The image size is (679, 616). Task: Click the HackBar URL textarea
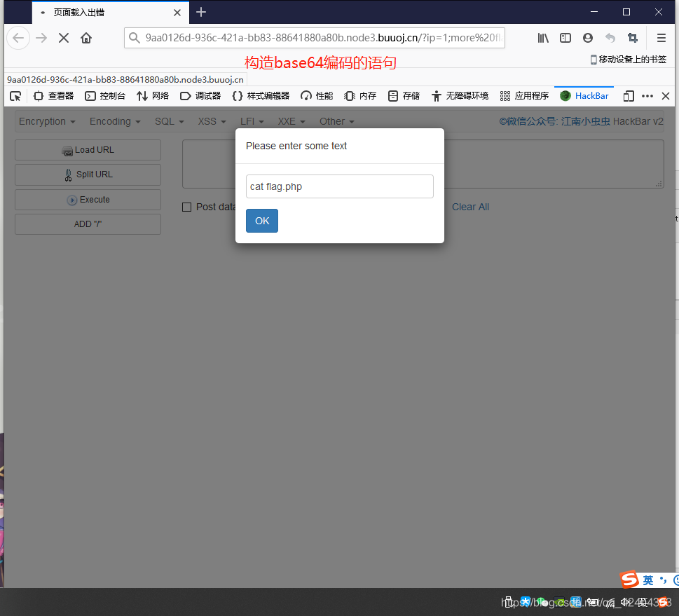tap(423, 164)
